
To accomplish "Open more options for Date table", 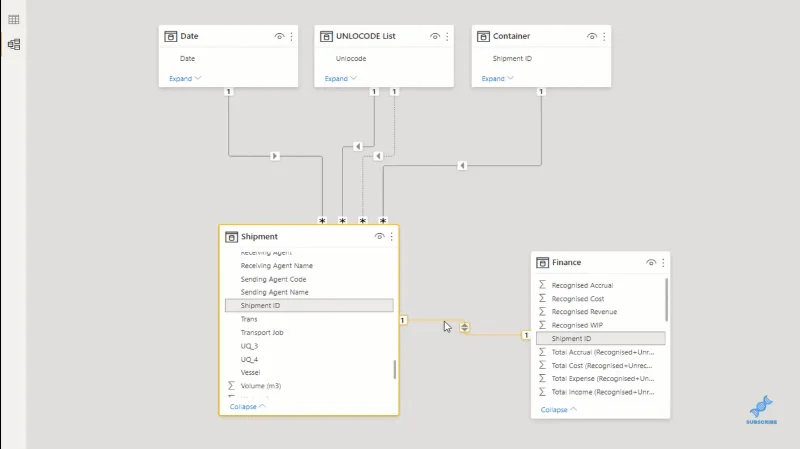I will click(x=291, y=36).
